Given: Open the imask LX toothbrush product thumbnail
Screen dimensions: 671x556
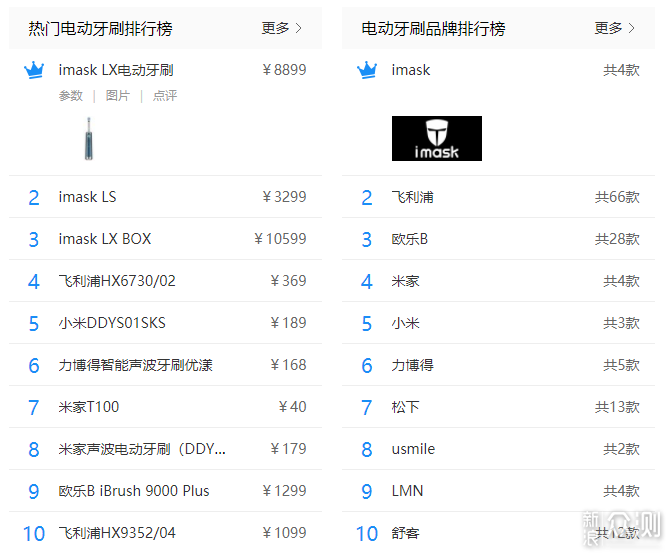Looking at the screenshot, I should click(89, 138).
